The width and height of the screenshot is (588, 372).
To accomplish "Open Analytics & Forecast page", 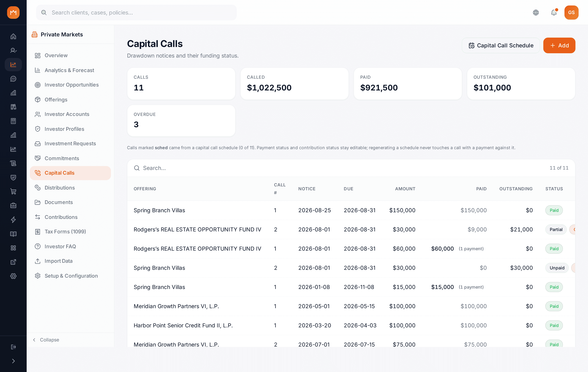I will click(x=70, y=70).
